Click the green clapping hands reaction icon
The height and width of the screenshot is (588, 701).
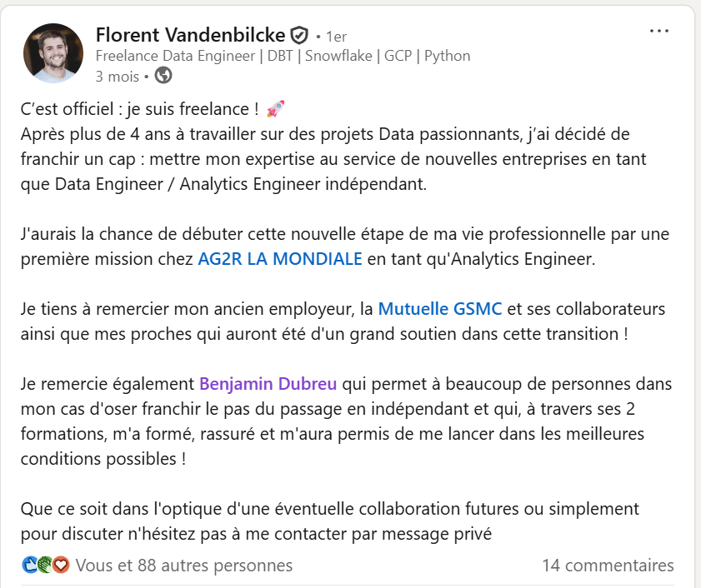(45, 566)
